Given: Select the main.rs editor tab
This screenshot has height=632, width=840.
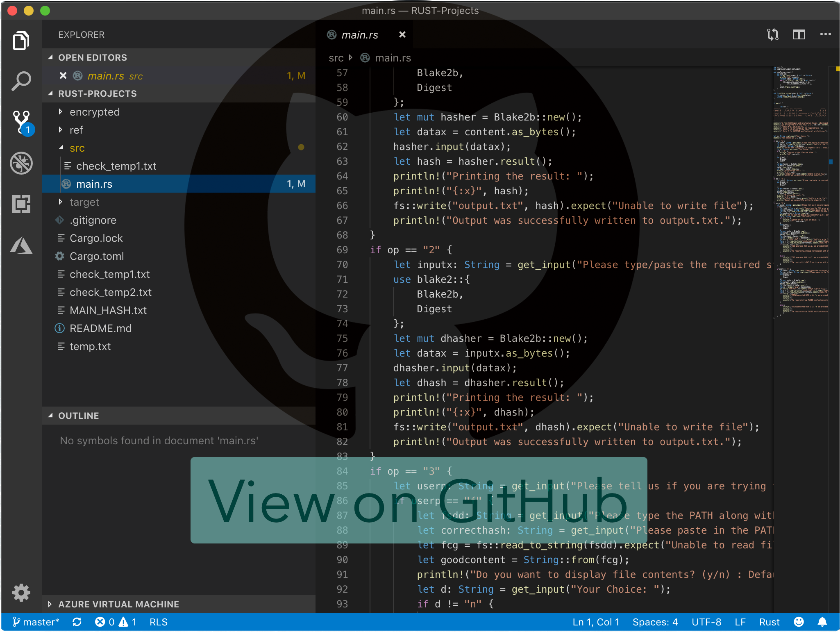Looking at the screenshot, I should pos(360,35).
